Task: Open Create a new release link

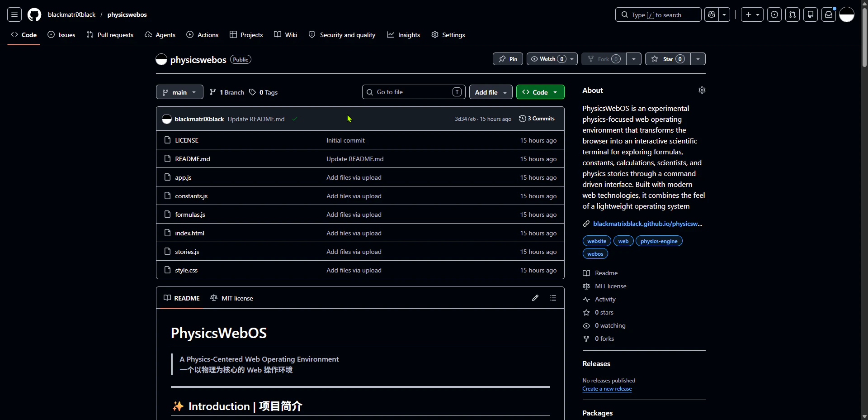Action: coord(607,389)
